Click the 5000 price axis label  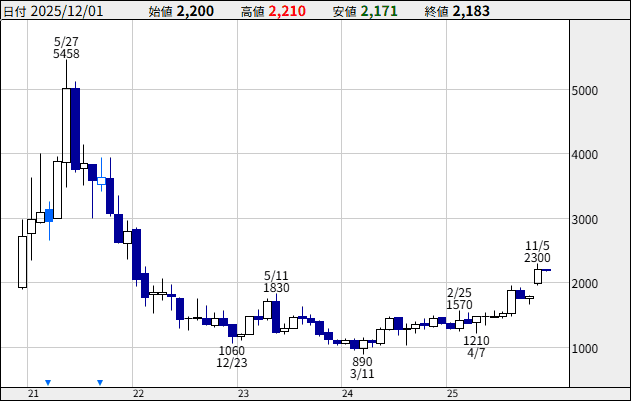585,91
